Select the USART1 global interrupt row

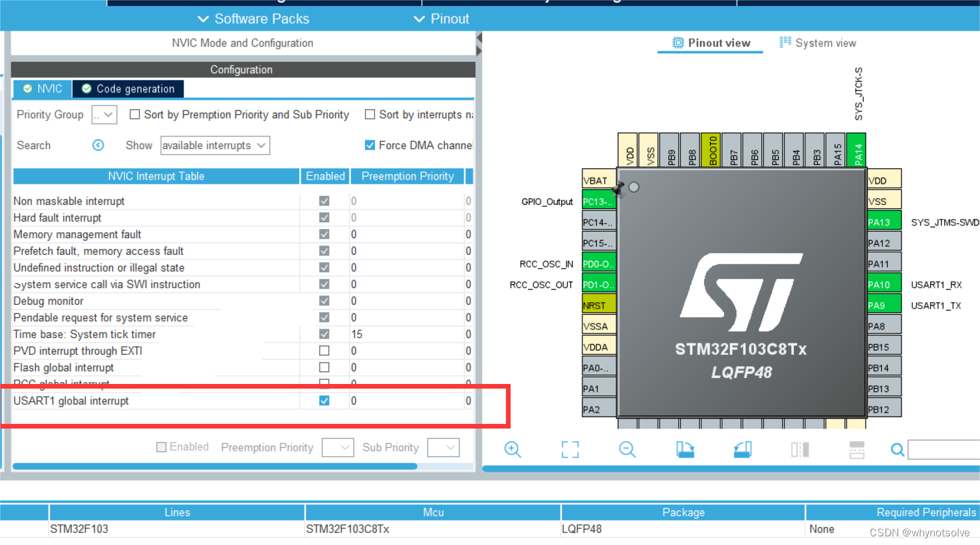click(x=243, y=401)
